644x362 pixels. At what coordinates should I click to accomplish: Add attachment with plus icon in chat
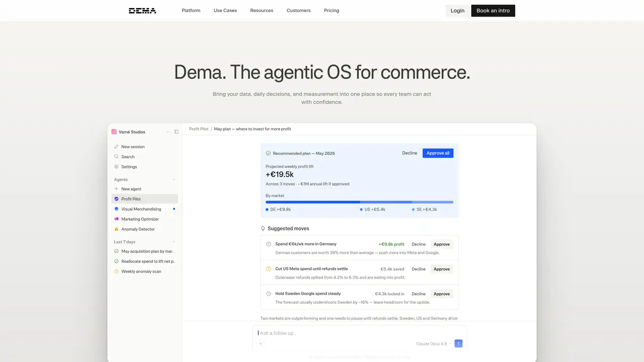pos(260,344)
